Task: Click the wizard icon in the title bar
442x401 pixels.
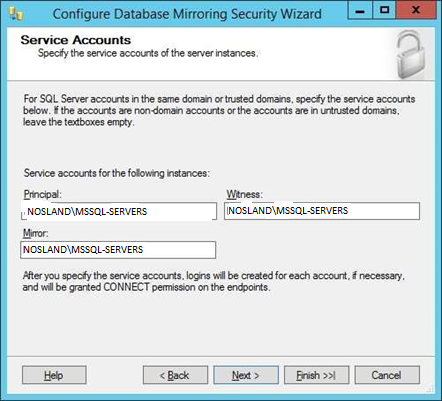Action: (16, 14)
